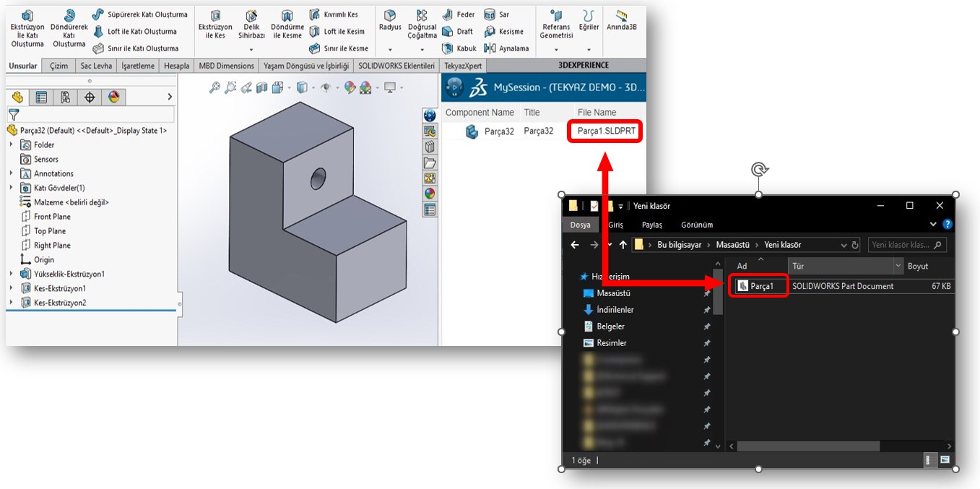Open dropdown under Eğriler
Viewport: 980px width, 489px height.
click(589, 50)
